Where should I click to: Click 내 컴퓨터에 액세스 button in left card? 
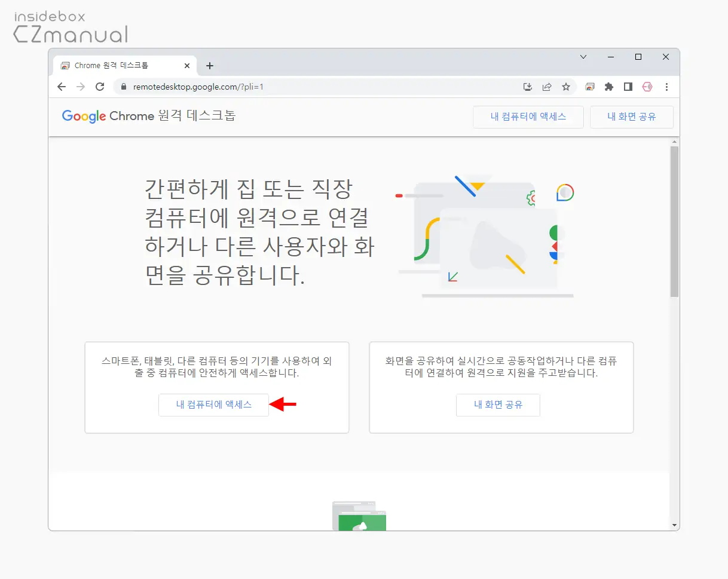pos(214,405)
